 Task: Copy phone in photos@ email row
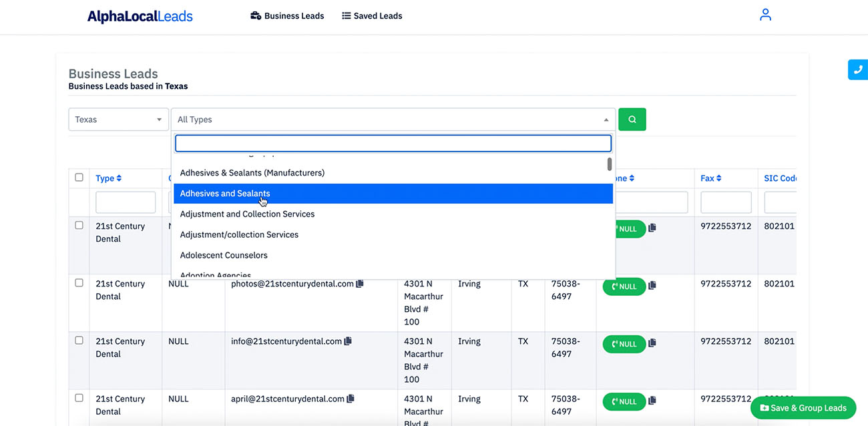tap(652, 286)
